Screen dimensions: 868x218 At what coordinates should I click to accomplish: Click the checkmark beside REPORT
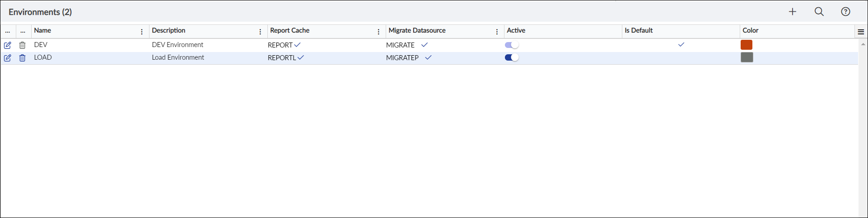(297, 45)
